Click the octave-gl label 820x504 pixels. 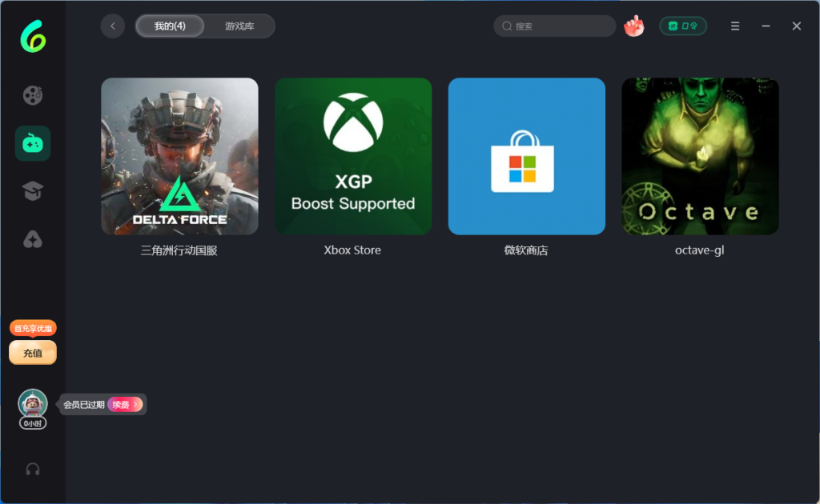click(x=700, y=250)
